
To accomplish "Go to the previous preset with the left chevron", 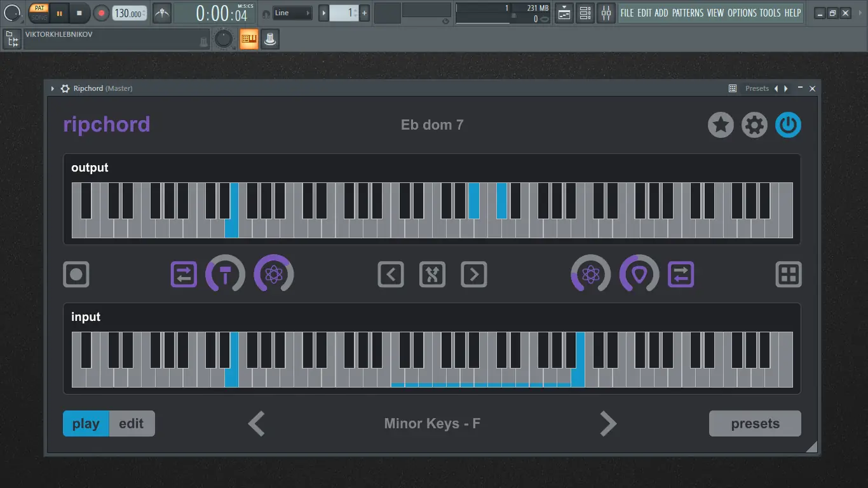I will tap(256, 424).
